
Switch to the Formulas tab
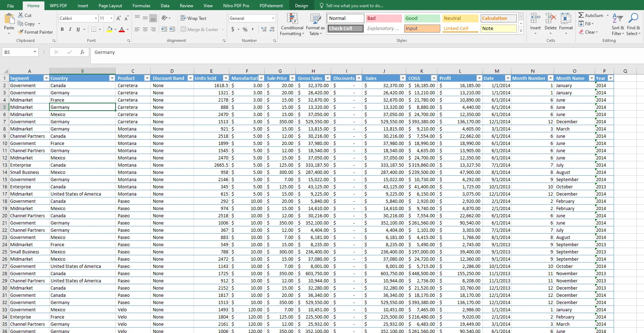pos(141,6)
